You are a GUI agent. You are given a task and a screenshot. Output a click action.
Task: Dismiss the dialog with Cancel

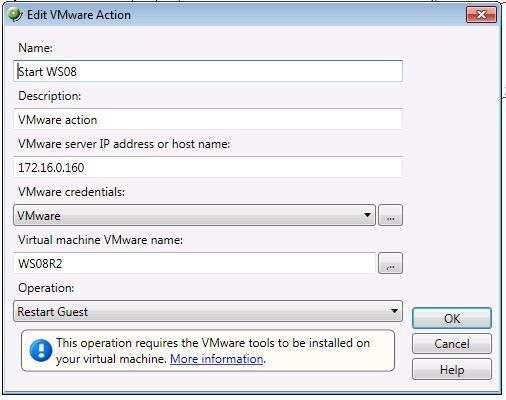click(x=452, y=344)
